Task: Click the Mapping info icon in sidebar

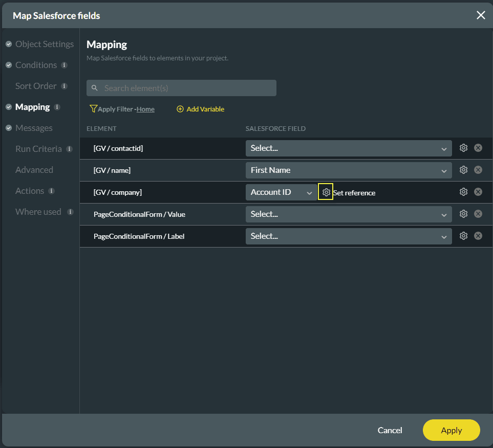Action: point(57,107)
